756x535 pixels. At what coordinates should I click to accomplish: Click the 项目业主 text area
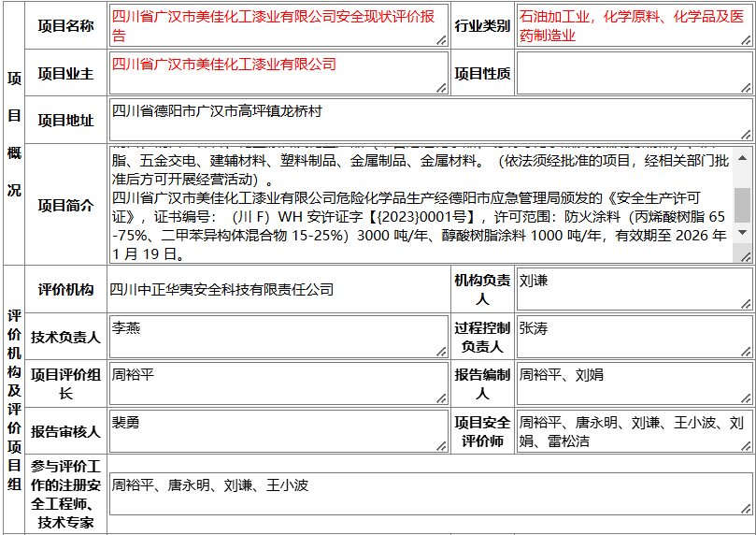point(278,73)
